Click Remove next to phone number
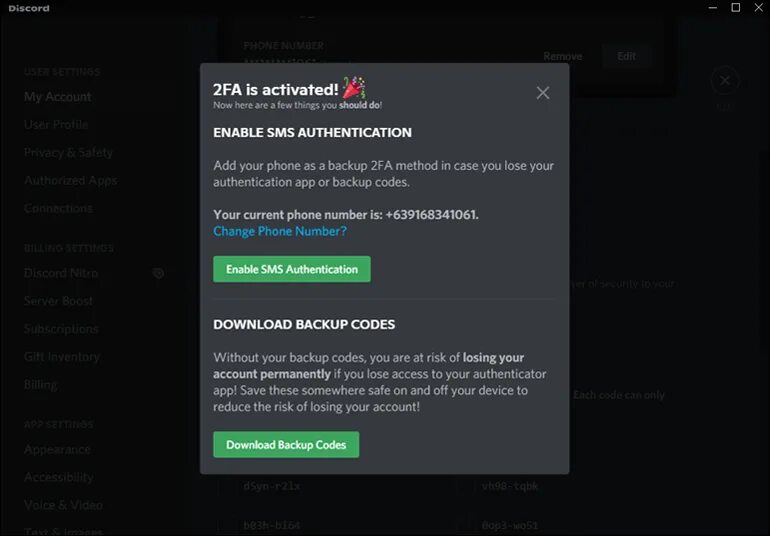Screen dimensions: 770x536 click(563, 56)
